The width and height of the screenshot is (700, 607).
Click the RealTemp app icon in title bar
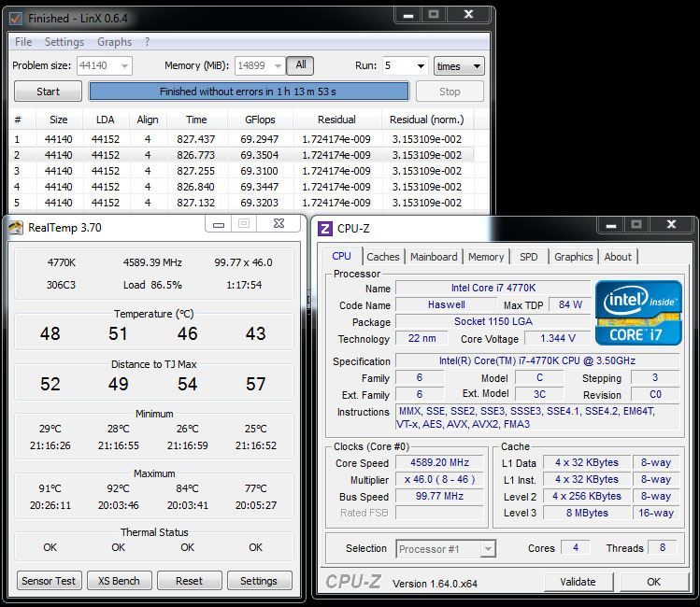16,228
